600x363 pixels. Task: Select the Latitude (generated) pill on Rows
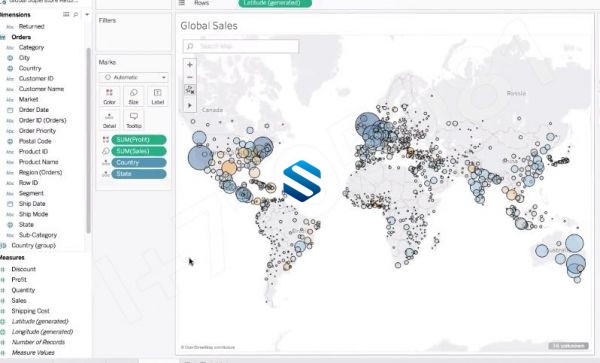click(275, 3)
